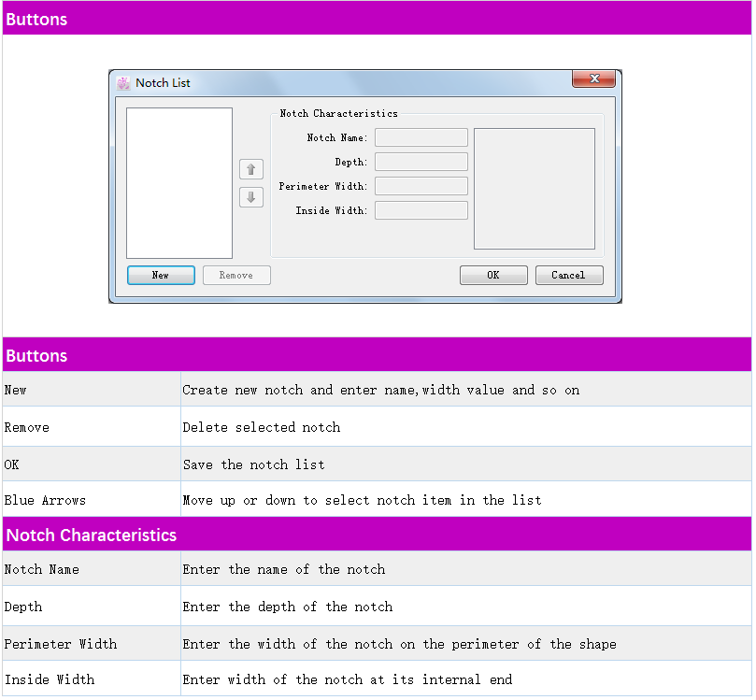Click the Remove button in the dialog
The height and width of the screenshot is (700, 756).
(236, 275)
